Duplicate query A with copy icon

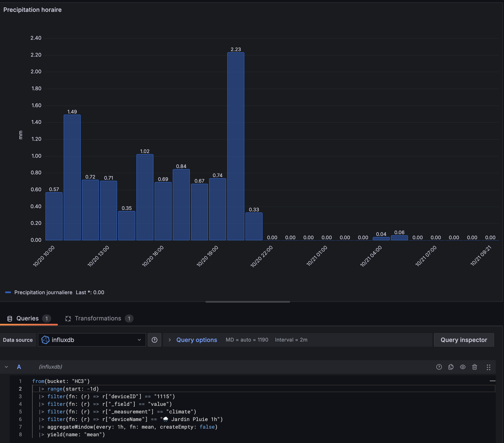coord(451,367)
